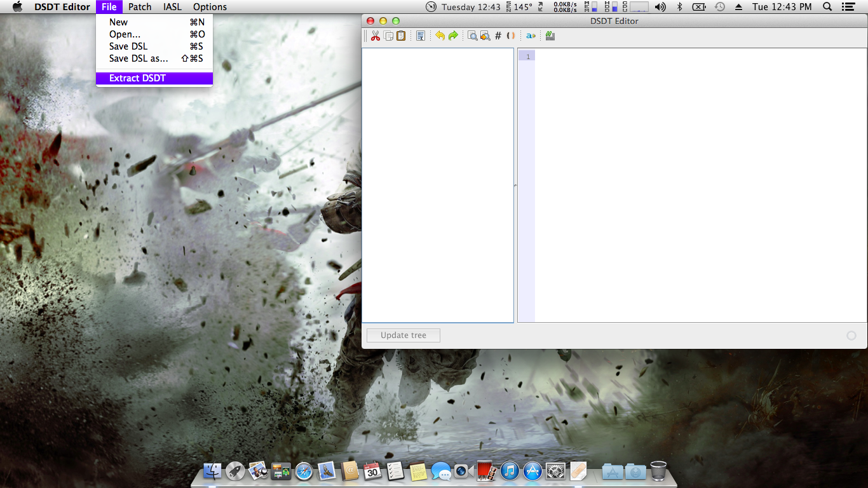
Task: Open the Applications folder stack in Dock
Action: [613, 471]
